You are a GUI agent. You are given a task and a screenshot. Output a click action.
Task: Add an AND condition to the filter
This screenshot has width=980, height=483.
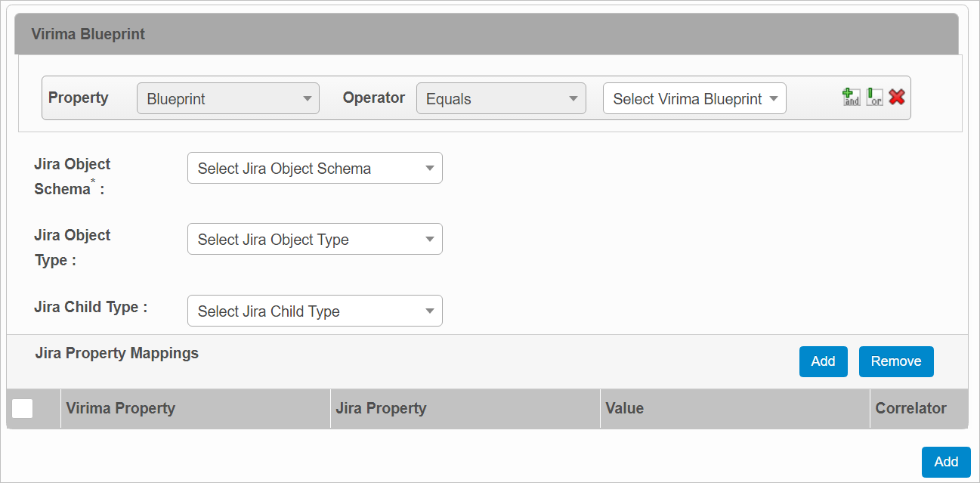tap(852, 98)
